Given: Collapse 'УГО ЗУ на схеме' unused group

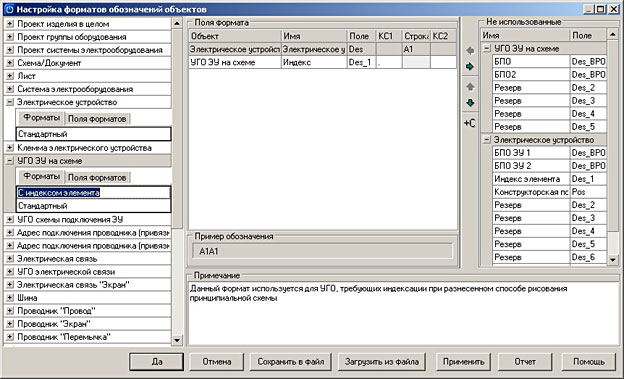Looking at the screenshot, I should pyautogui.click(x=487, y=49).
